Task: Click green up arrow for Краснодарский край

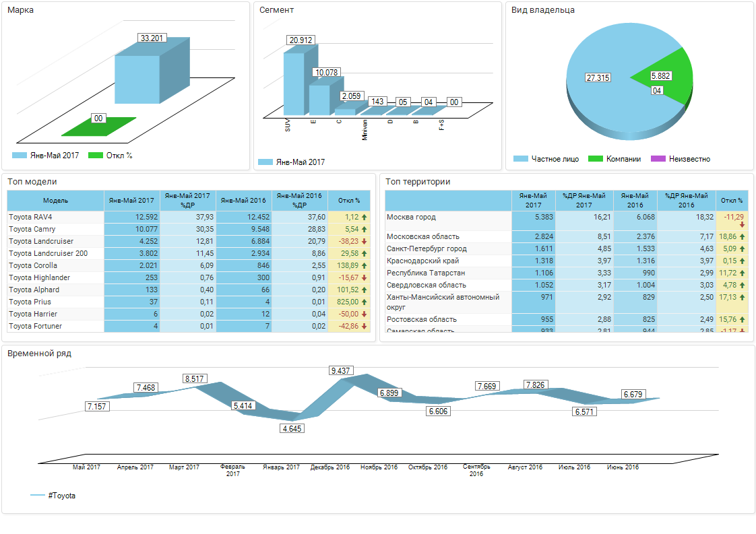Action: pyautogui.click(x=742, y=261)
